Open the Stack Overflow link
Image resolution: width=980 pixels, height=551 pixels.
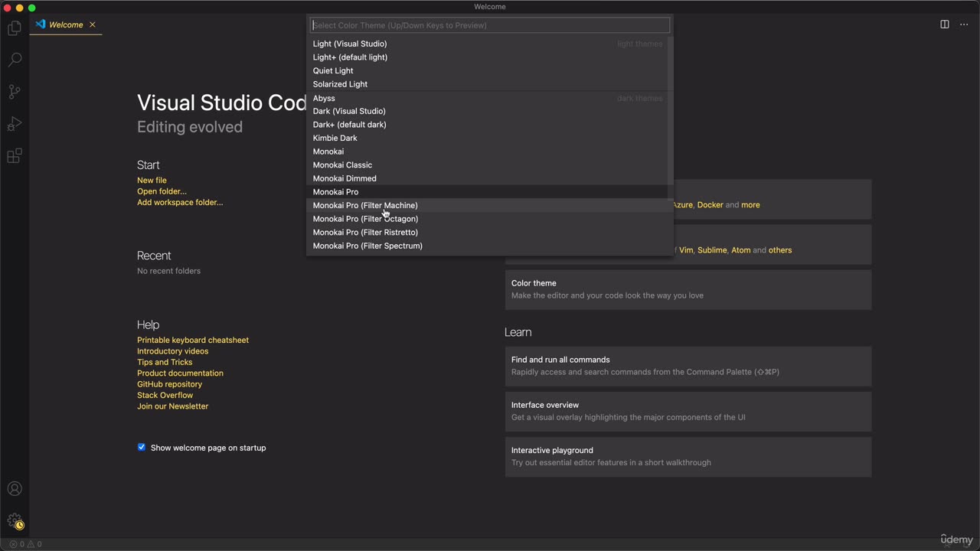(x=165, y=396)
